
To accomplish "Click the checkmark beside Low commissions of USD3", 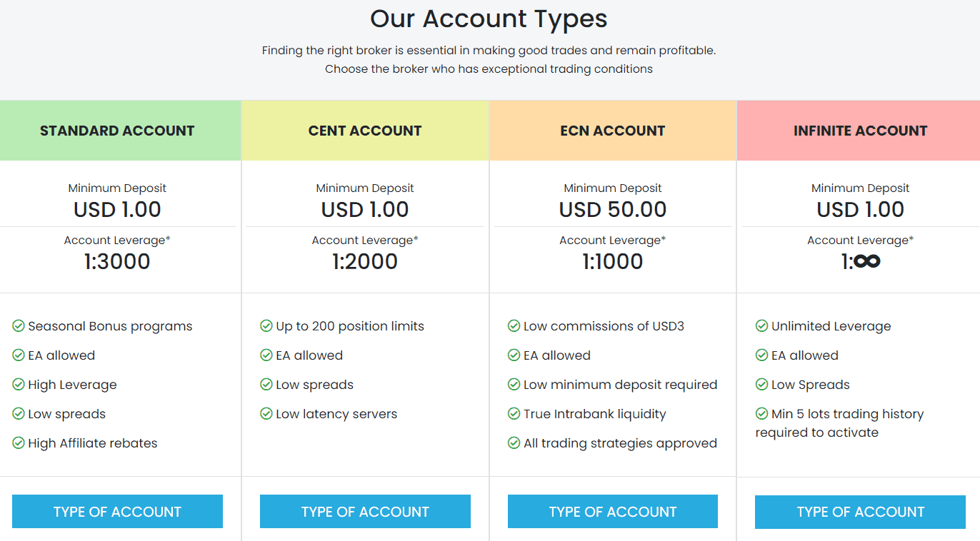I will 513,325.
